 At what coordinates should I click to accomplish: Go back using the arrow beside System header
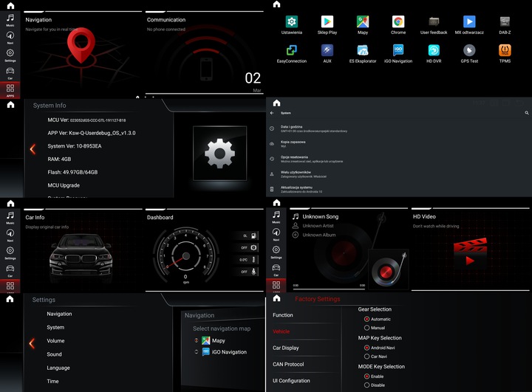coord(272,113)
